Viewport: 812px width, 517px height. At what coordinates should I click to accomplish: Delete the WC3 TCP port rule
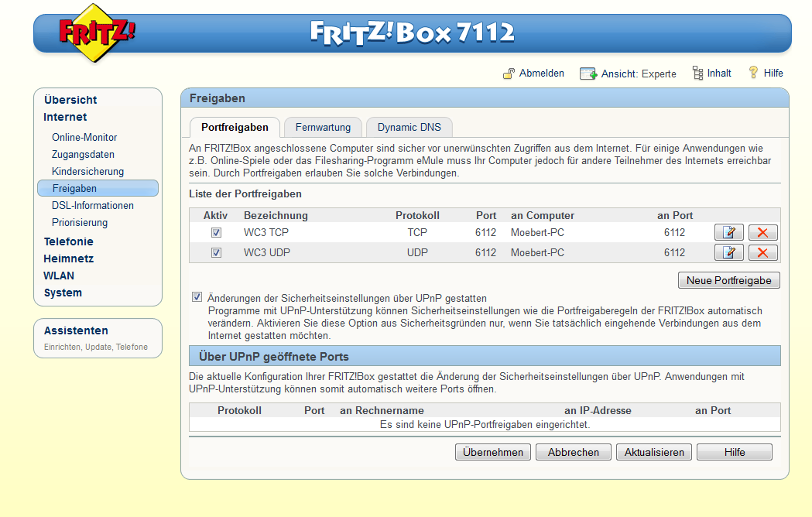click(762, 233)
